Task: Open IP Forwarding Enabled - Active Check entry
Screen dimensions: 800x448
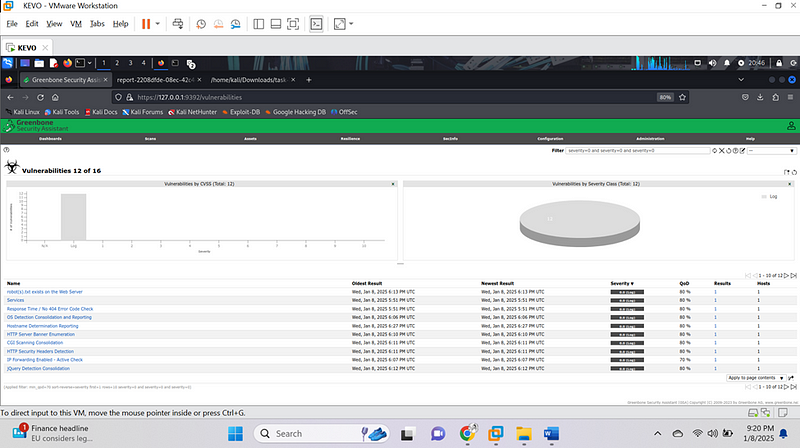Action: 44,360
